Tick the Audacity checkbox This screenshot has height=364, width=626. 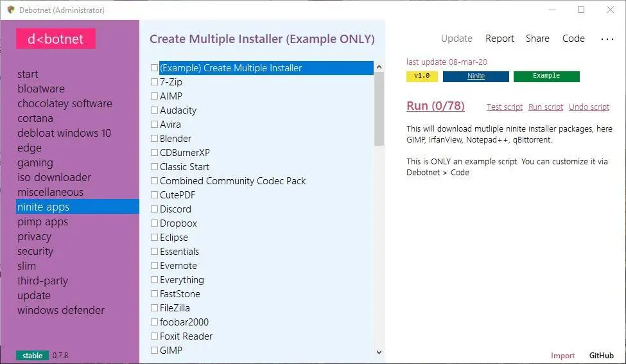[154, 110]
